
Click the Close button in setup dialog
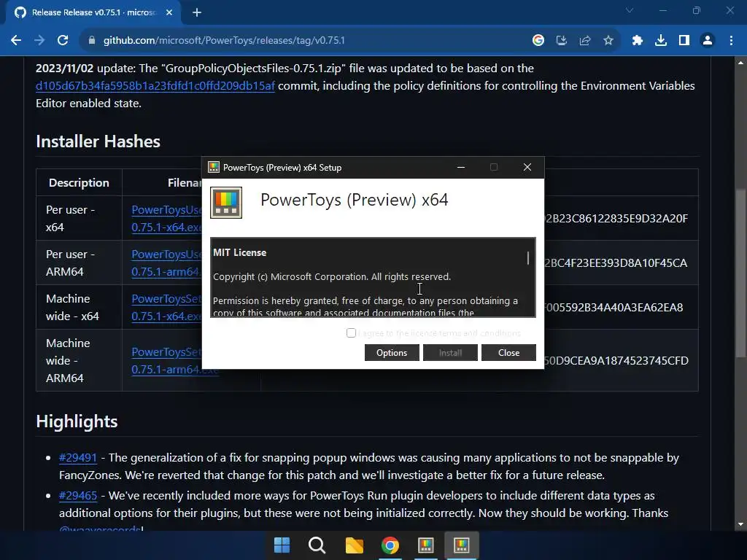pos(508,352)
